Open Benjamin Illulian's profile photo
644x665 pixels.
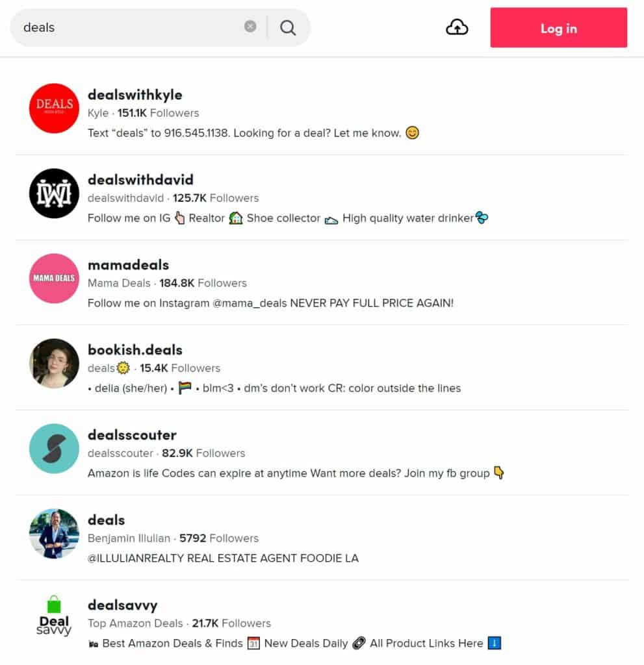click(x=54, y=534)
